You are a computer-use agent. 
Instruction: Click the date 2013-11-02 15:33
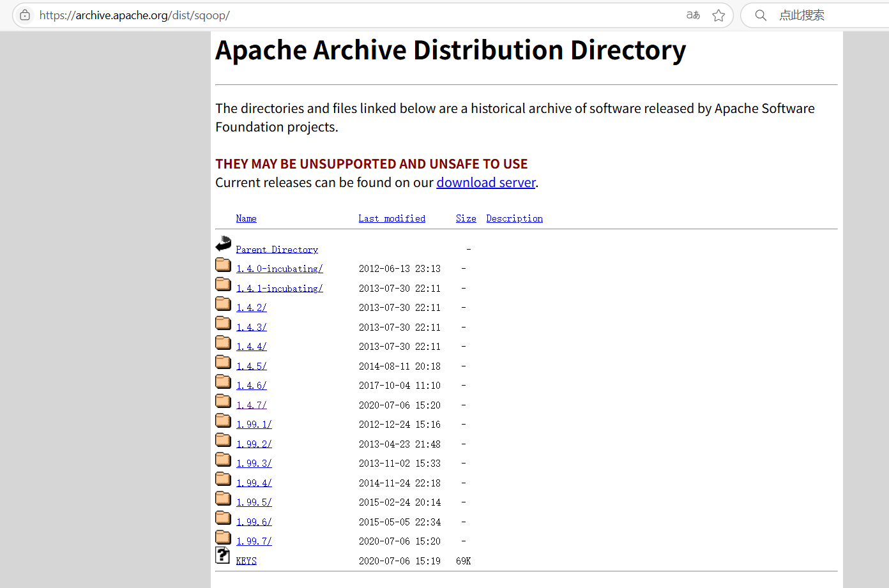click(x=399, y=464)
